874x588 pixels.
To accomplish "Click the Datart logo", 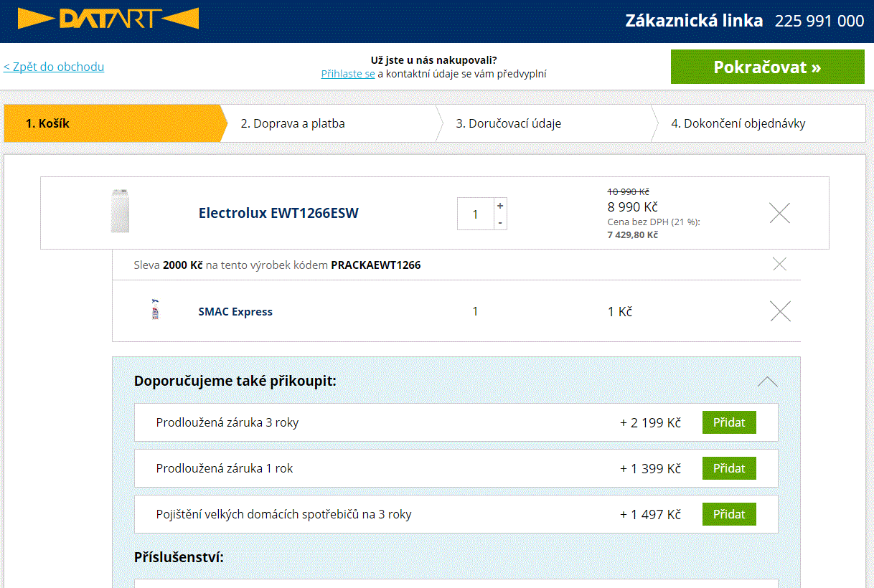I will [108, 19].
